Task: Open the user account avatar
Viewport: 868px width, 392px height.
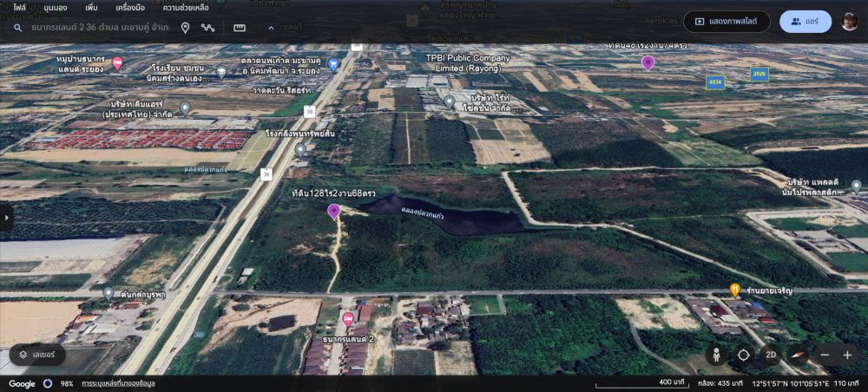Action: 850,22
